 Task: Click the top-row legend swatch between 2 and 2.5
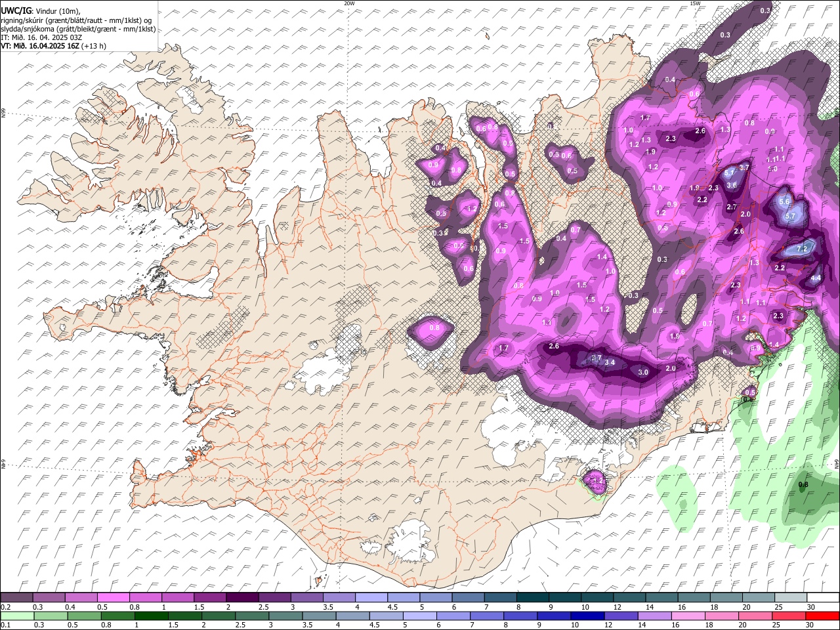242,598
